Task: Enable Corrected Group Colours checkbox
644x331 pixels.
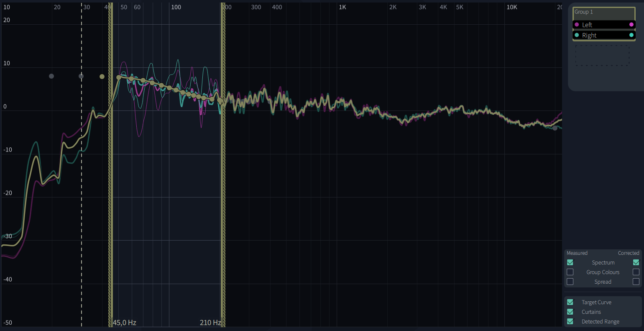Action: (636, 272)
